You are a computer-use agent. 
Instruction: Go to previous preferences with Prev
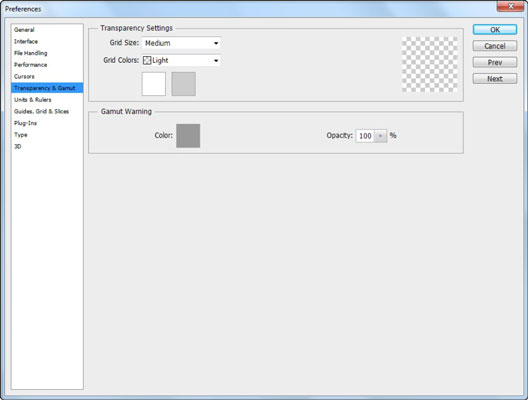tap(495, 62)
